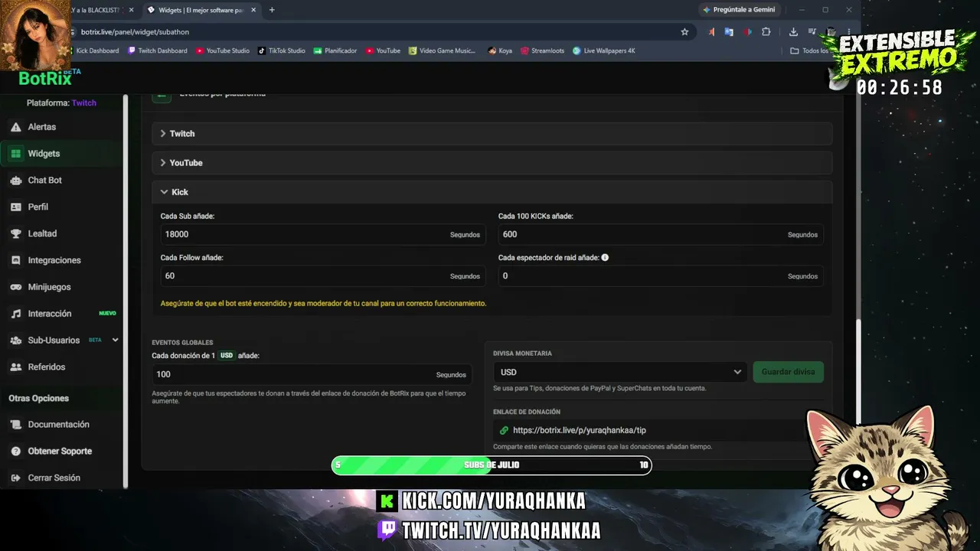Screen dimensions: 980x551
Task: Open Integraciones via its sidebar icon
Action: click(15, 261)
